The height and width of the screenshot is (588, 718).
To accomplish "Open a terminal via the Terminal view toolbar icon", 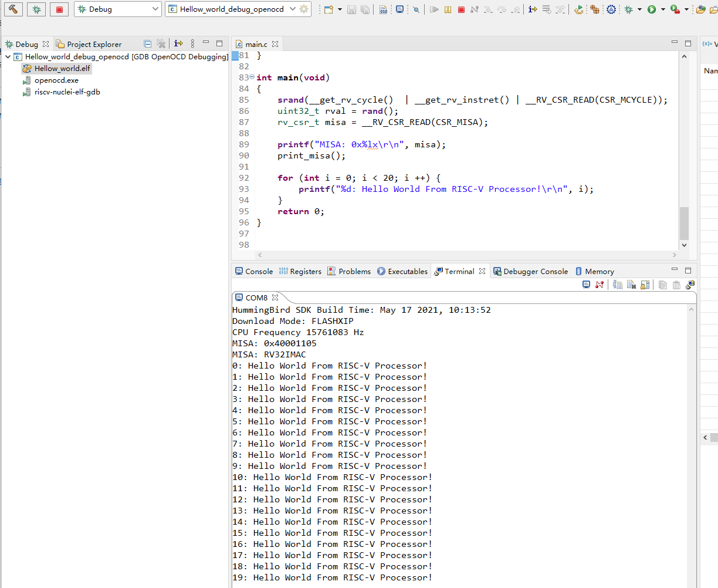I will point(586,285).
